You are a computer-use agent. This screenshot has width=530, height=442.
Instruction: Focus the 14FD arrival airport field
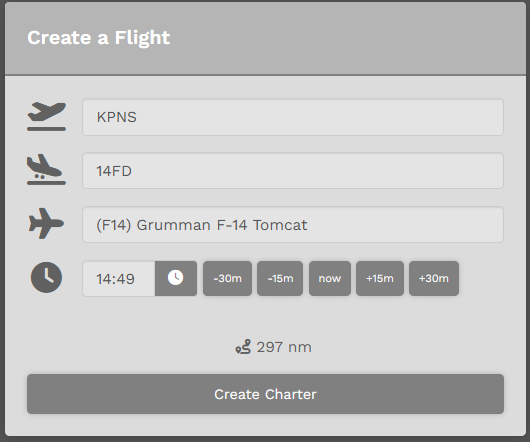(x=293, y=171)
